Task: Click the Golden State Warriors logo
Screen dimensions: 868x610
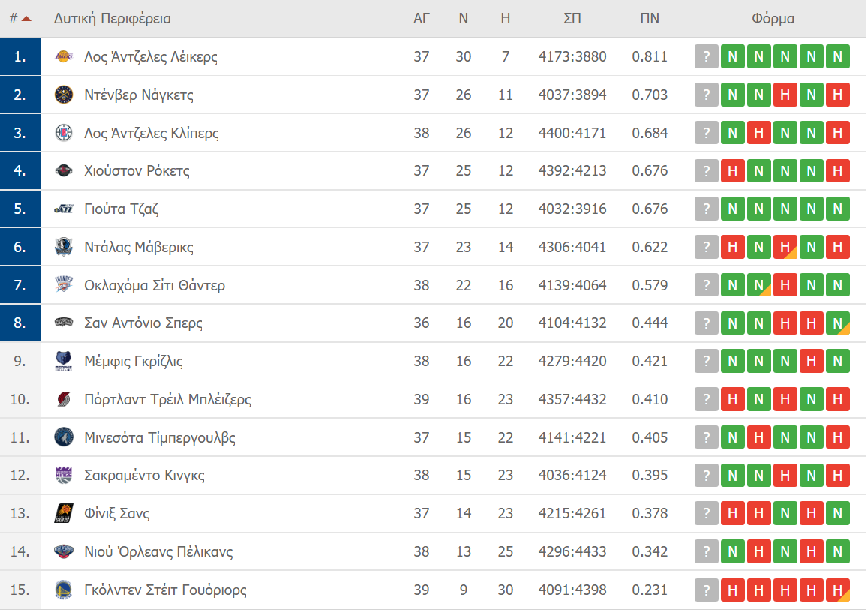Action: click(64, 590)
